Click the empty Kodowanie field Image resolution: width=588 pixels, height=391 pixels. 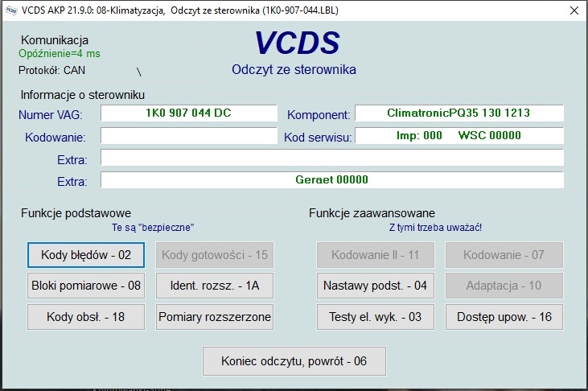[188, 136]
